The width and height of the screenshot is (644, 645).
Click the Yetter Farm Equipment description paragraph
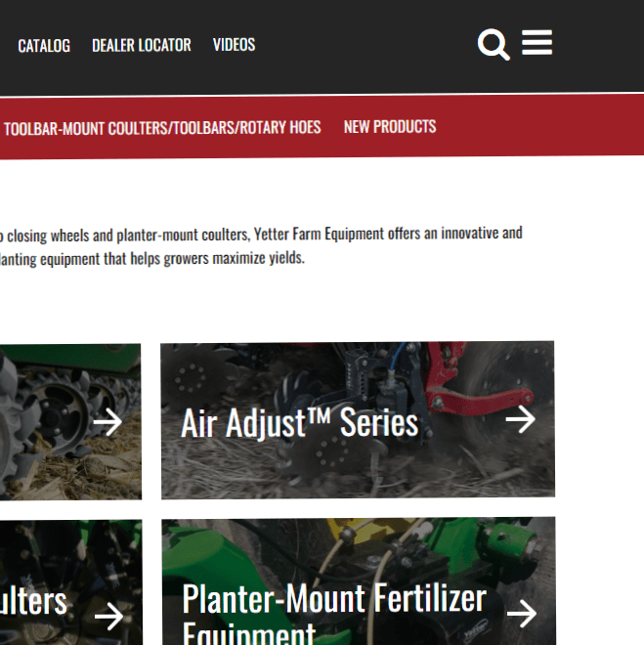[261, 246]
